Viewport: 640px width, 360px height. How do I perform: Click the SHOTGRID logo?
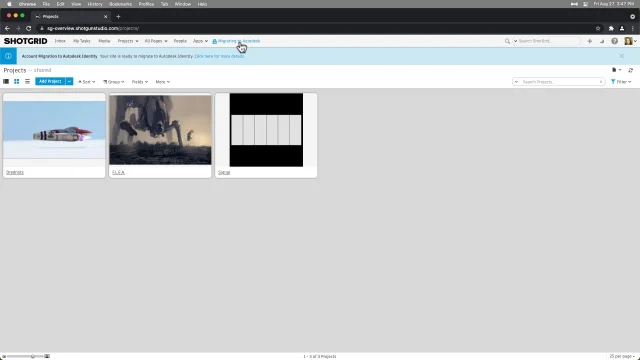point(25,41)
